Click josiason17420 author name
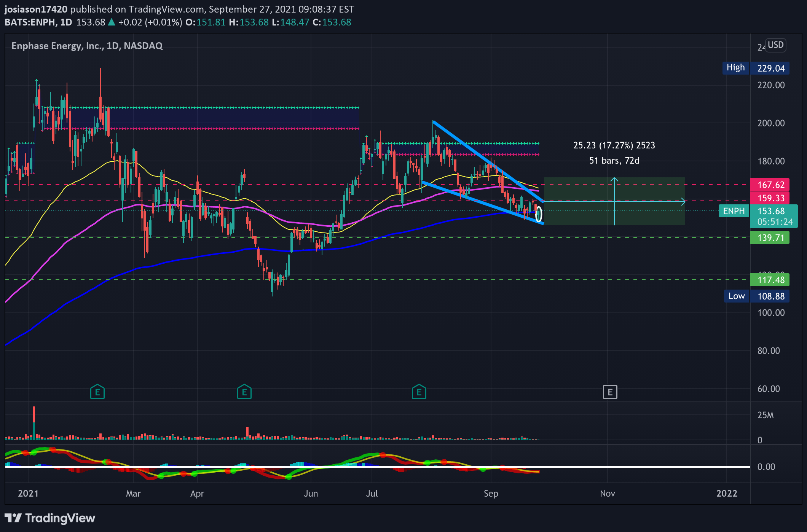The width and height of the screenshot is (807, 532). click(x=36, y=9)
